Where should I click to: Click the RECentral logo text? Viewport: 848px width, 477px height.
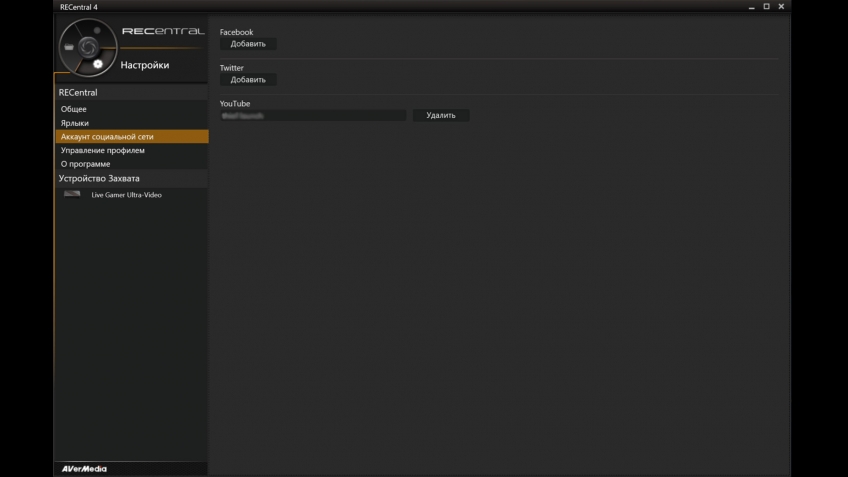pos(163,31)
